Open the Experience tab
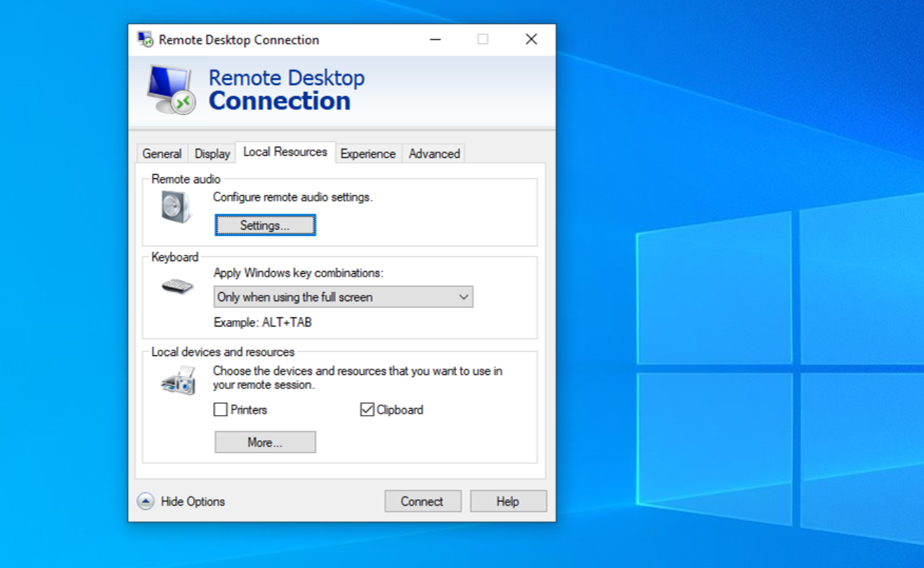 [368, 153]
